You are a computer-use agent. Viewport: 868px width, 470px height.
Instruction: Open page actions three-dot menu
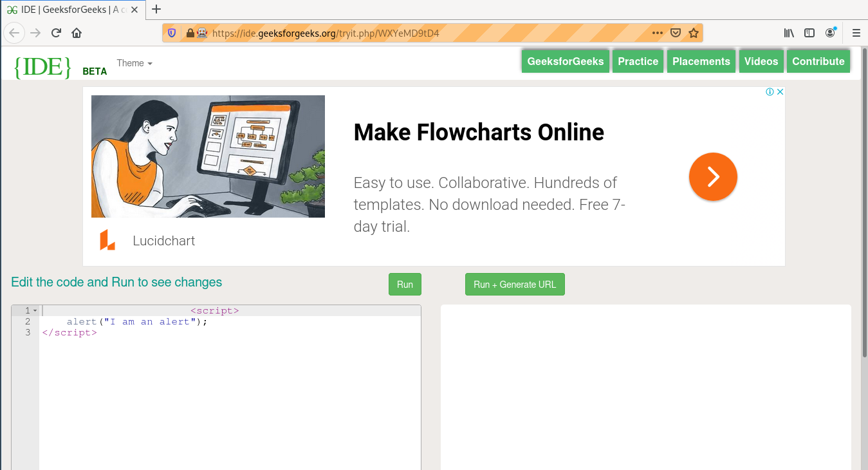point(657,33)
